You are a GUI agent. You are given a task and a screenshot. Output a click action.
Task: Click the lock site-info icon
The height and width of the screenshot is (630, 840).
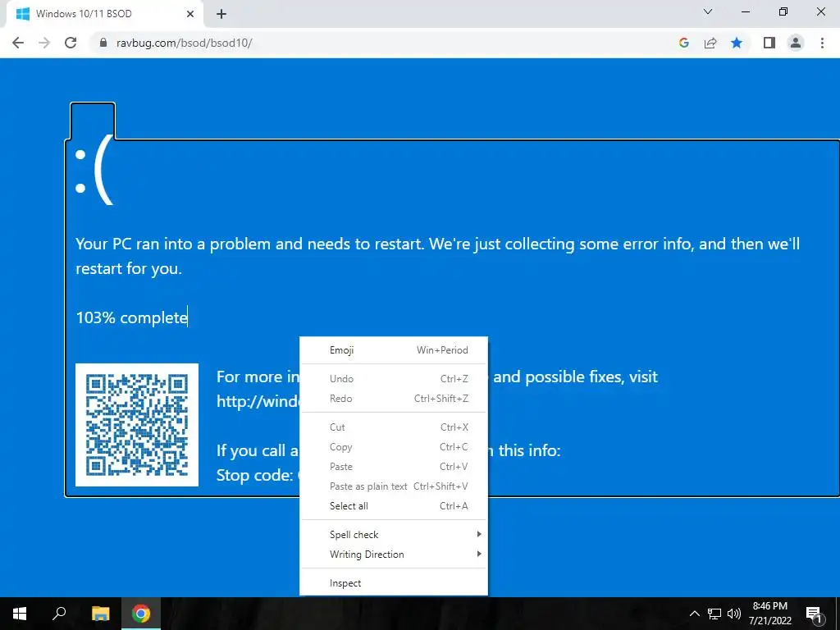point(103,43)
